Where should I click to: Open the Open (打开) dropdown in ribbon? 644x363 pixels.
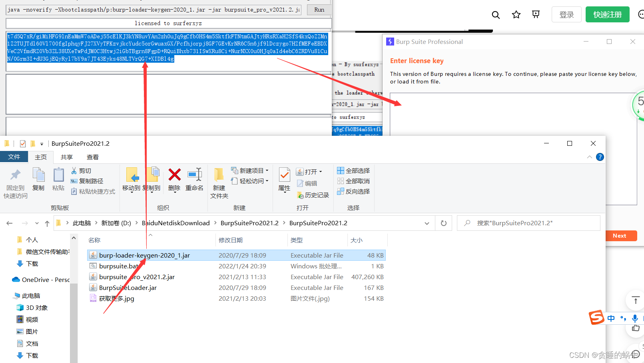[x=309, y=172]
